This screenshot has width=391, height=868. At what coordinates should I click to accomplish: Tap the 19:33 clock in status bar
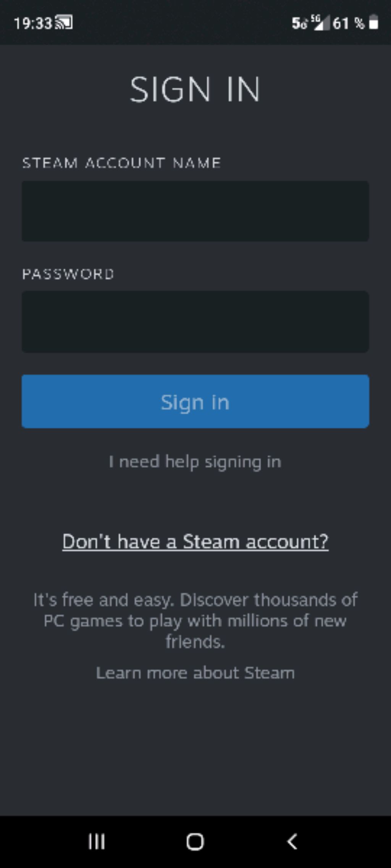(33, 23)
